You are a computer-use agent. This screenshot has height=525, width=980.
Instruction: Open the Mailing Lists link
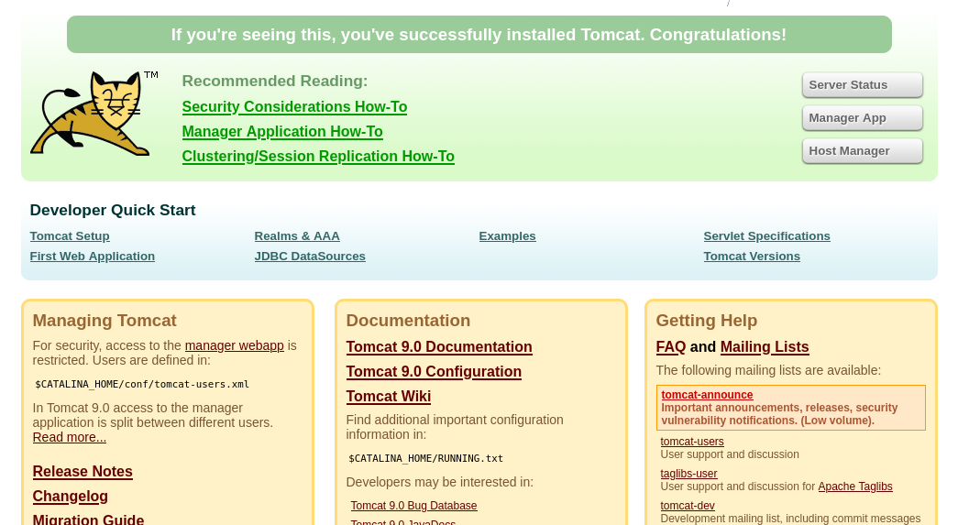click(765, 347)
